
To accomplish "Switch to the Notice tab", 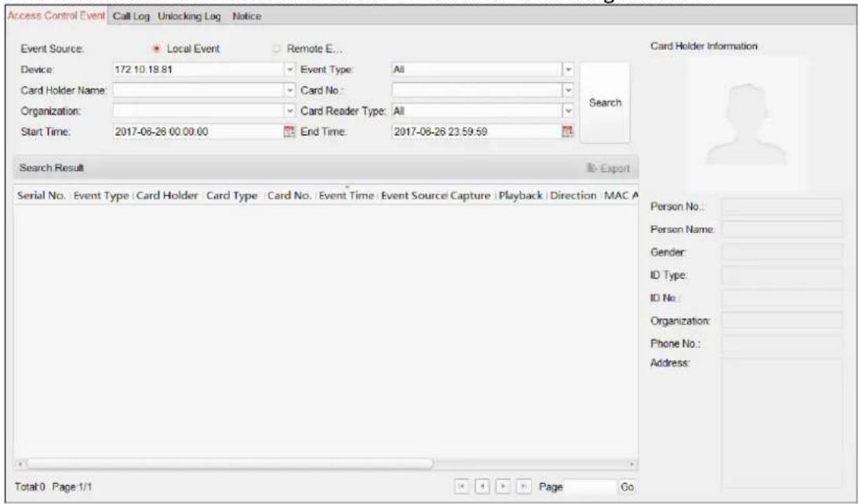I will click(x=246, y=16).
